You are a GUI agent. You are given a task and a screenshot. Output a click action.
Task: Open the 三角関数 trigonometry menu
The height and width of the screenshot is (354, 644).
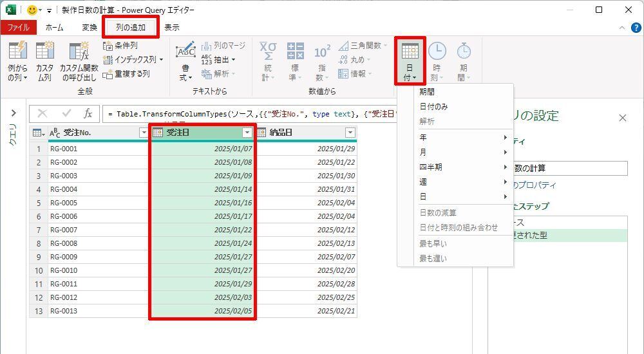pos(363,46)
